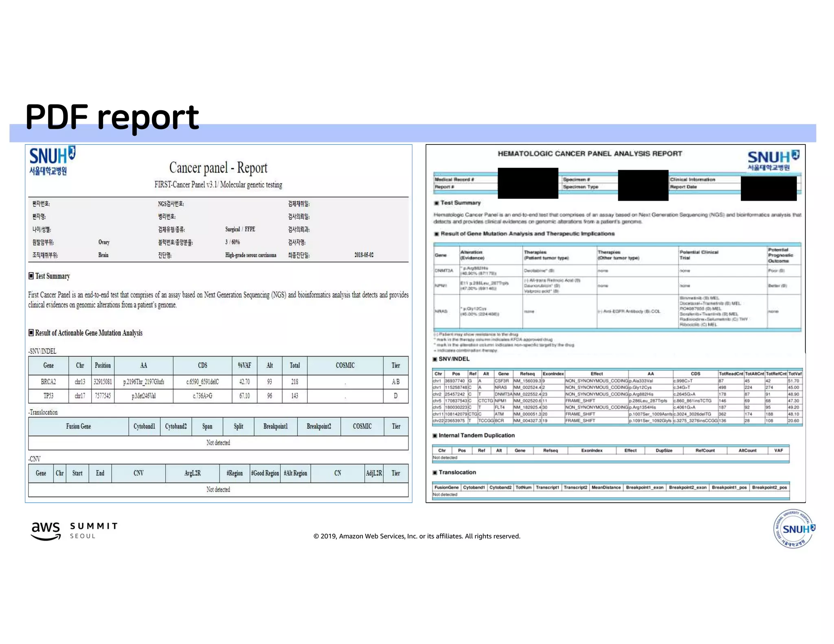Image resolution: width=834 pixels, height=644 pixels.
Task: Select position '7577545'
Action: click(x=103, y=396)
